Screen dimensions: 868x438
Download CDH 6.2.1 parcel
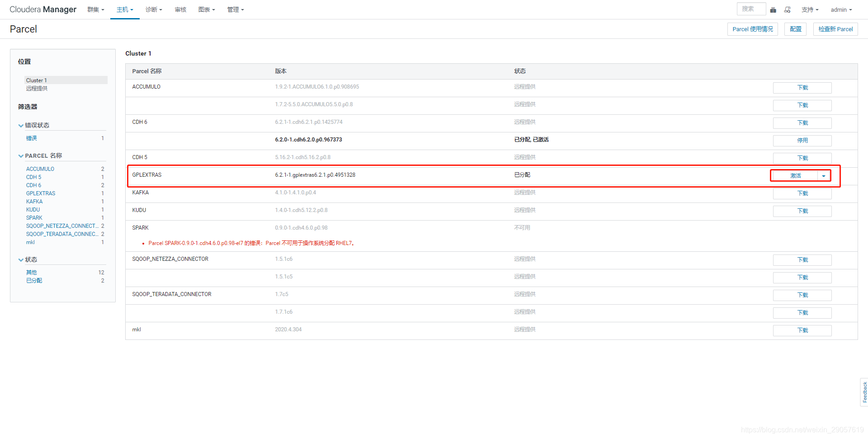(802, 123)
